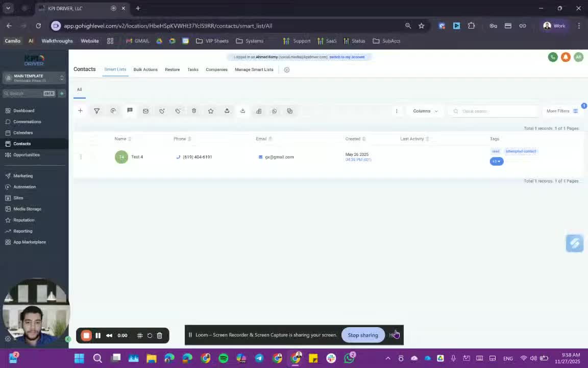Click the Add to Workflow icon
The image size is (588, 368).
click(113, 111)
